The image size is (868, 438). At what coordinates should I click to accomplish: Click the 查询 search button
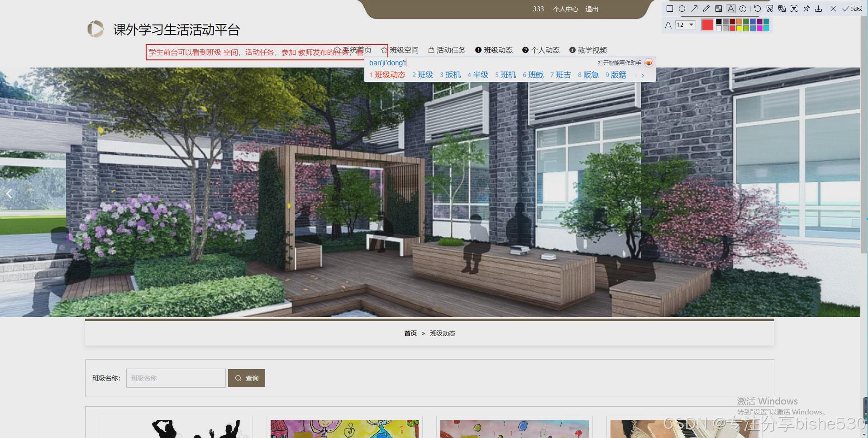(x=247, y=378)
